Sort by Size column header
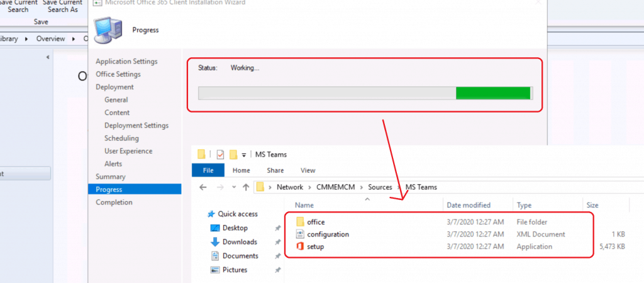Screen dimensions: 644x283 coord(592,205)
